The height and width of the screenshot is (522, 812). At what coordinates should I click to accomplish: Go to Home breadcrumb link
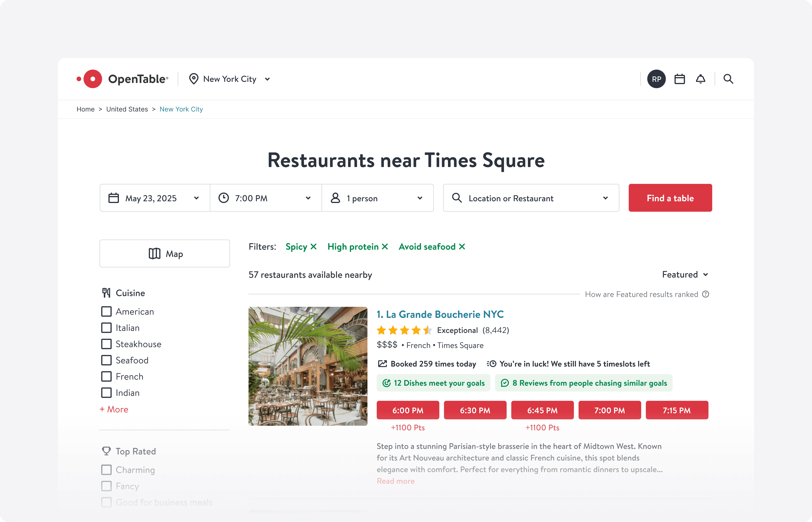85,109
